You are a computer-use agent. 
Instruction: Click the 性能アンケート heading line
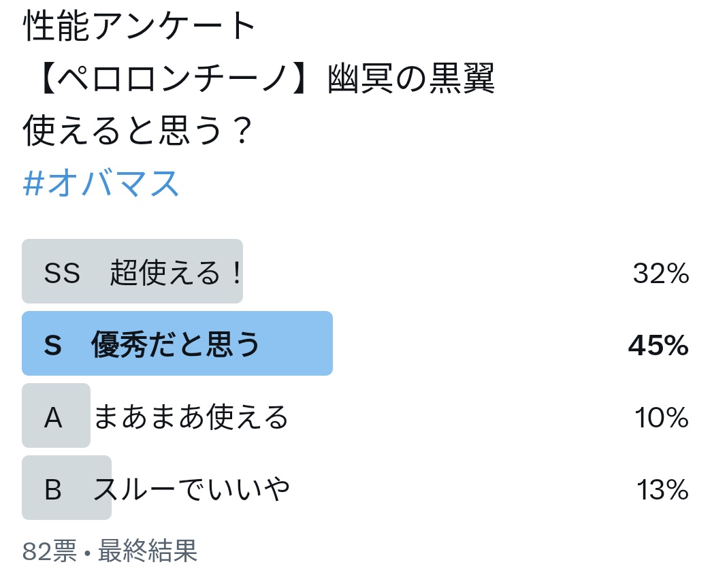pos(140,26)
